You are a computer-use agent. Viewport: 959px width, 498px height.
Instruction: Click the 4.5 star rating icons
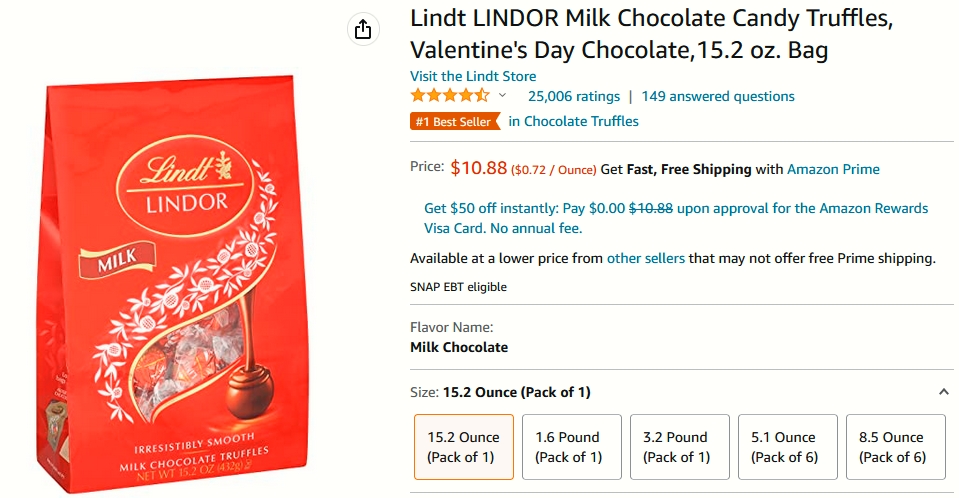pos(450,95)
